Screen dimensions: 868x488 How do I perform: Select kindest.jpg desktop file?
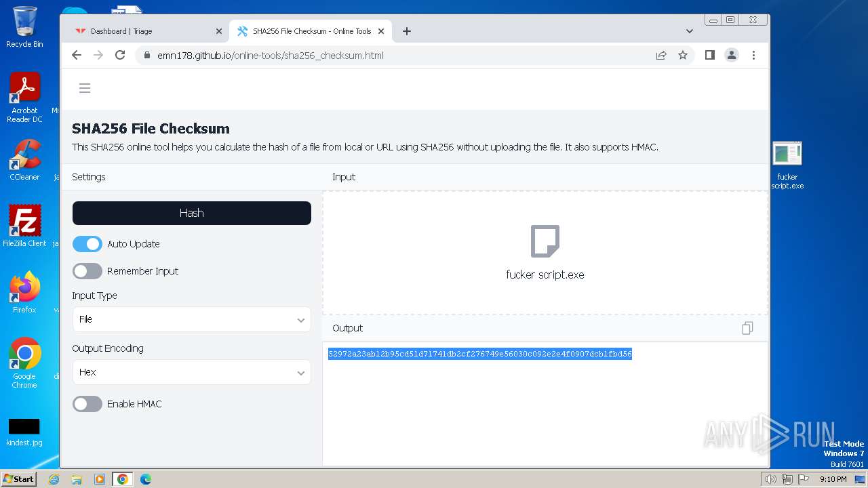[24, 432]
